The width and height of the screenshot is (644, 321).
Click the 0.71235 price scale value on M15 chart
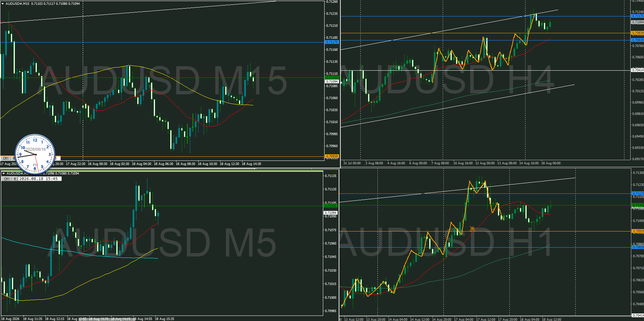point(332,14)
